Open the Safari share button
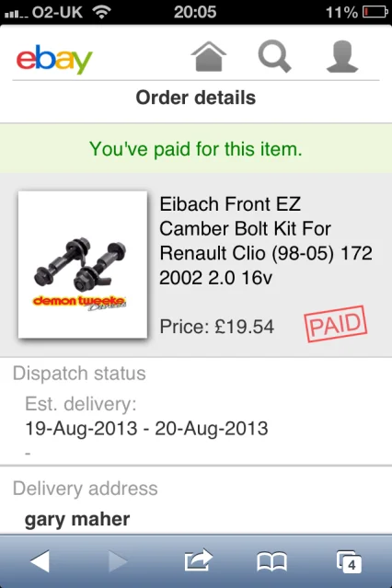Viewport: 392px width, 588px height. (x=199, y=560)
